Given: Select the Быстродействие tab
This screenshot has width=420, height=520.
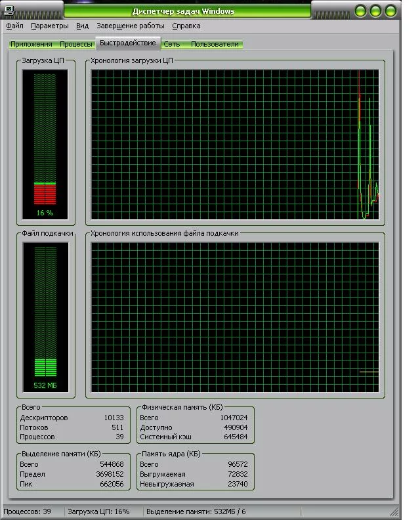Looking at the screenshot, I should click(x=128, y=43).
